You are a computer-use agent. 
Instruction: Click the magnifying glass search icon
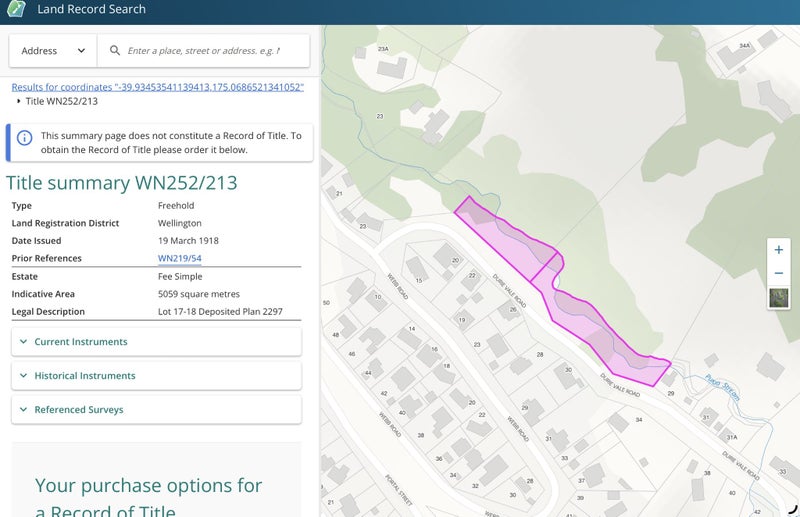tap(115, 51)
